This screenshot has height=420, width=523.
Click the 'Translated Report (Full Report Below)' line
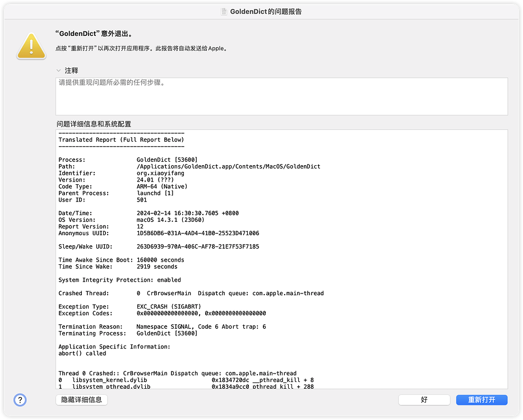121,139
